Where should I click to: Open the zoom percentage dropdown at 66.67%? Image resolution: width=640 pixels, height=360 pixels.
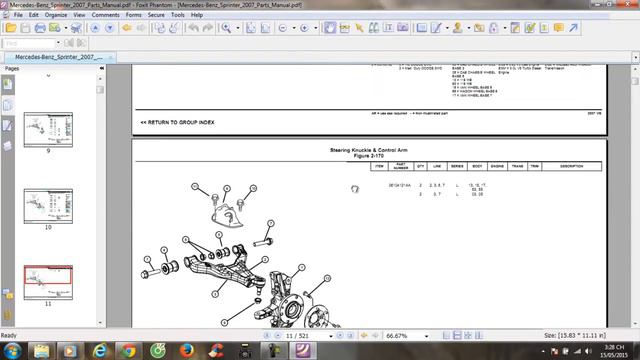point(427,336)
